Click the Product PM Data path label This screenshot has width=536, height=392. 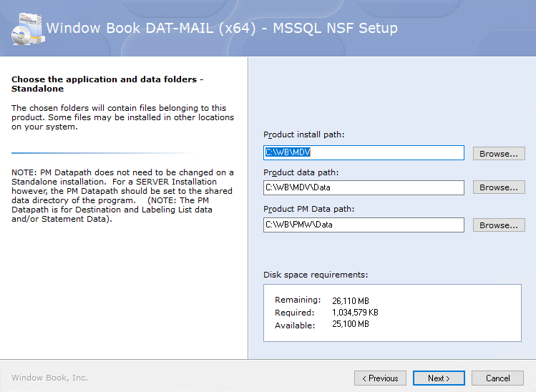tap(308, 209)
